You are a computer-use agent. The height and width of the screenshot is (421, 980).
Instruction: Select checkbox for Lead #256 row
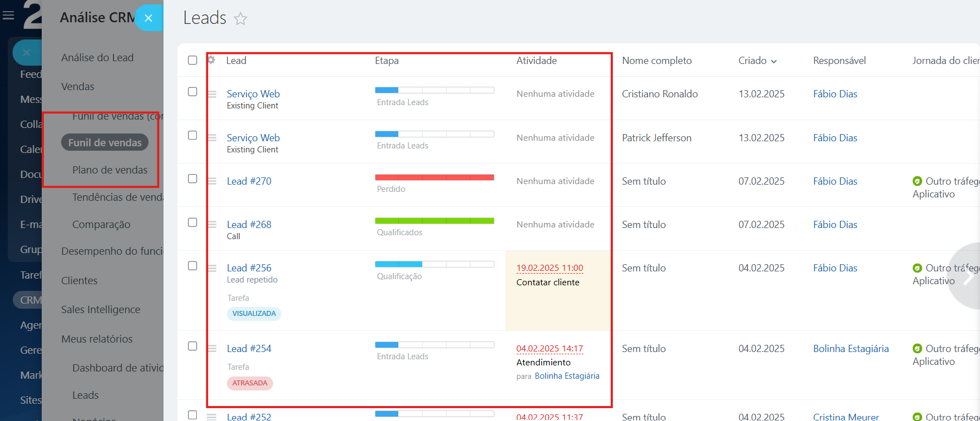(192, 266)
